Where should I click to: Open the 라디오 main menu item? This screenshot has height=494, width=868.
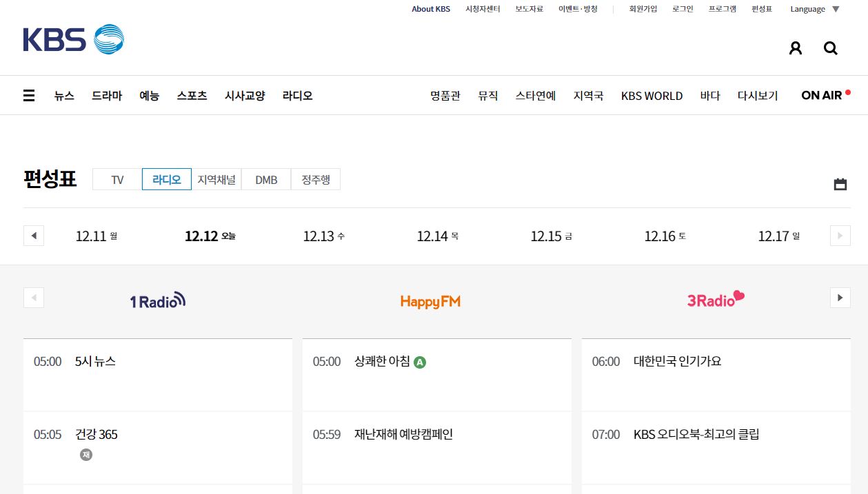[x=298, y=96]
